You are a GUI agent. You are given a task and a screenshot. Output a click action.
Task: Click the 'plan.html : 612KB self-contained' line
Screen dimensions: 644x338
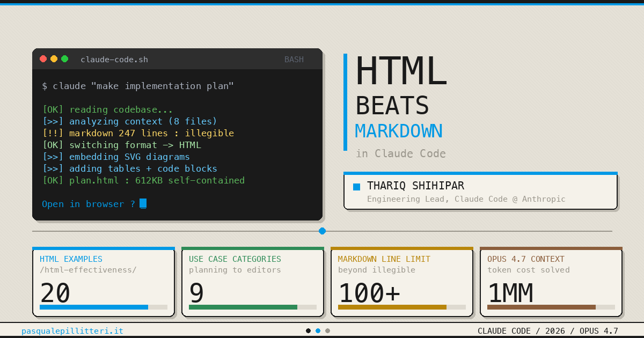coord(157,180)
